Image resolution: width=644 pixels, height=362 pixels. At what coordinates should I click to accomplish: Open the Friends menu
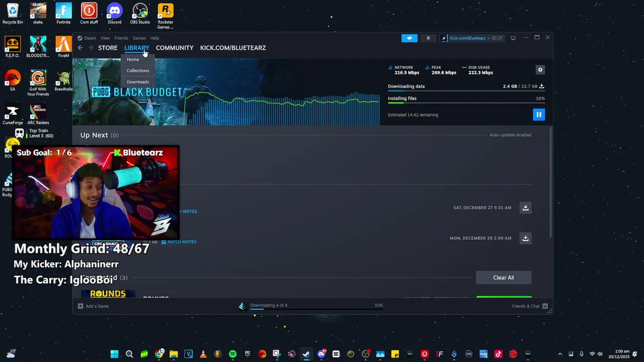pos(121,38)
